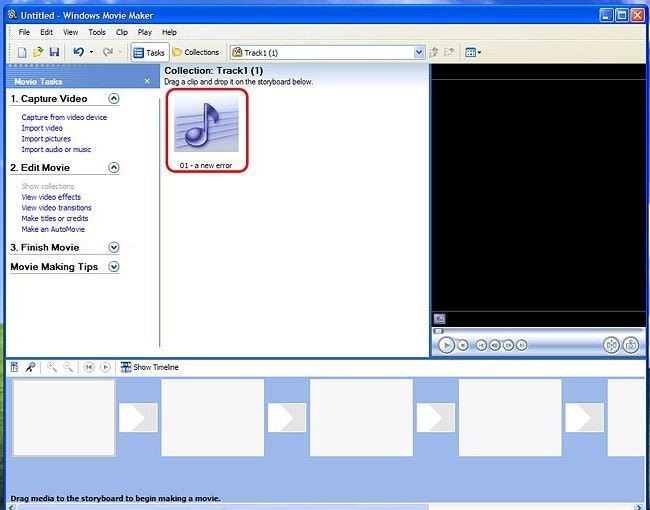The image size is (650, 510).
Task: Click Import audio or music link
Action: point(56,150)
